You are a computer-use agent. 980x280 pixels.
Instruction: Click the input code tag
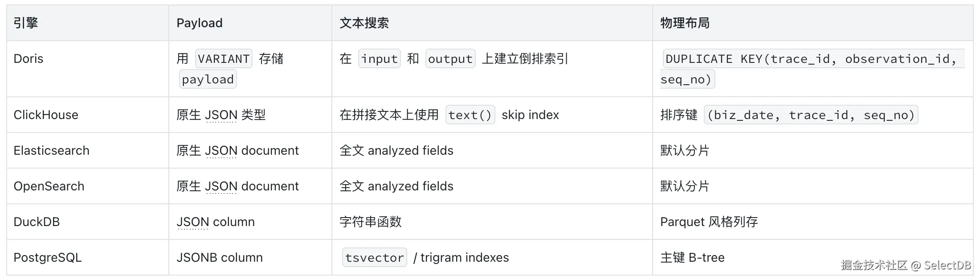tap(380, 59)
